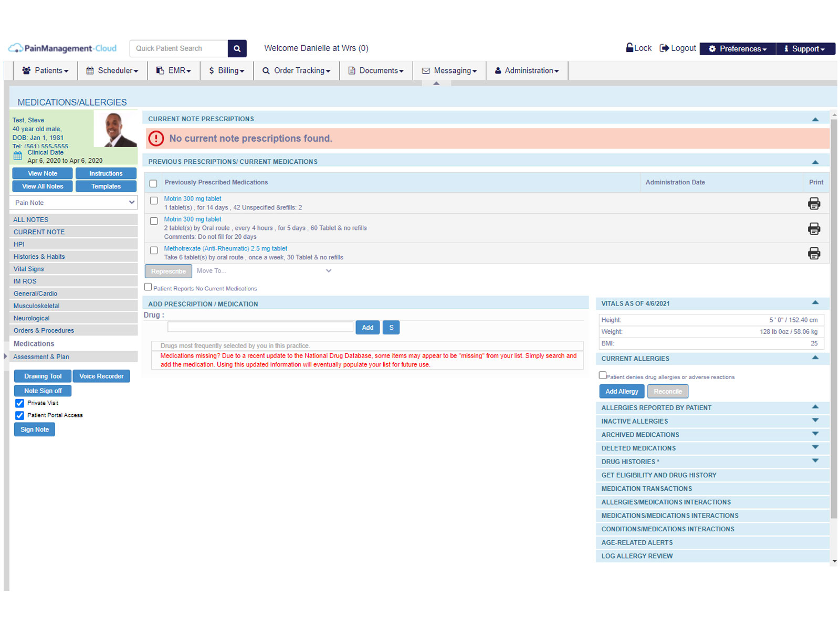Check the Motrin row with Oral route
Image resolution: width=840 pixels, height=630 pixels.
click(154, 221)
